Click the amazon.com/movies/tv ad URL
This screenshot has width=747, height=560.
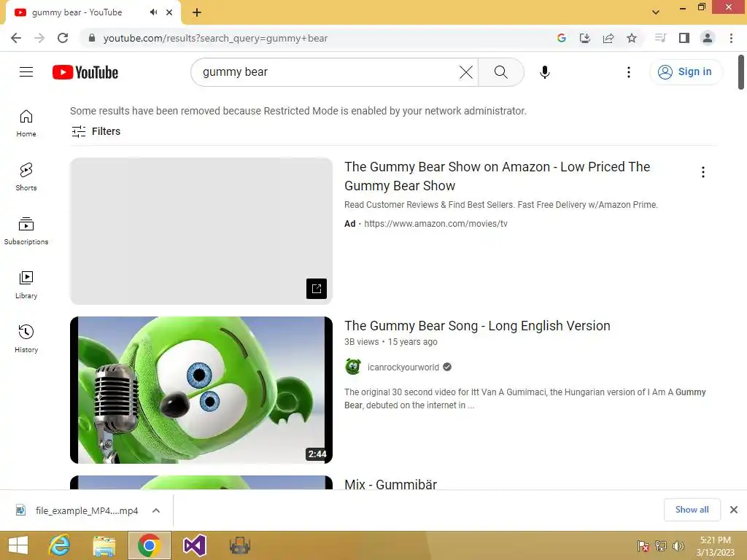click(436, 224)
